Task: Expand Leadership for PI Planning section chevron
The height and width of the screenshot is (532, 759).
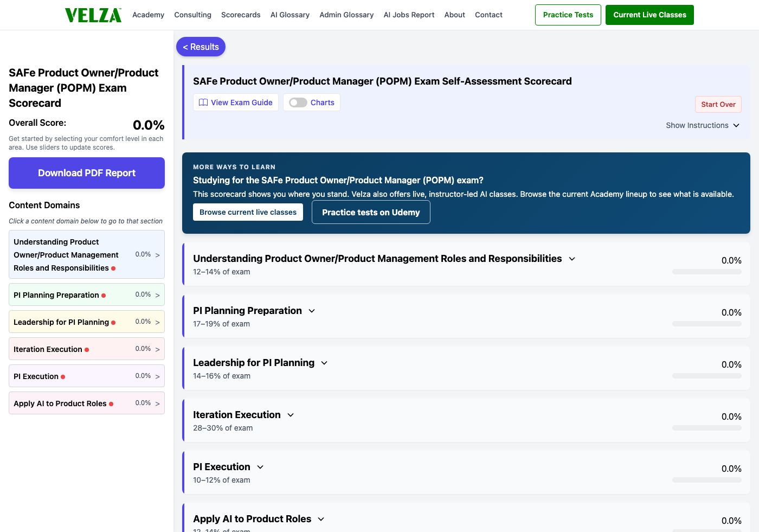Action: pos(324,363)
